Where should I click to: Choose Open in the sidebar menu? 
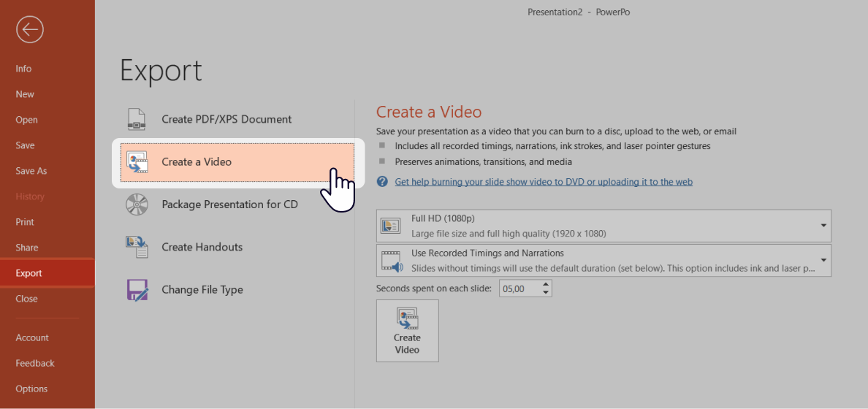click(26, 120)
